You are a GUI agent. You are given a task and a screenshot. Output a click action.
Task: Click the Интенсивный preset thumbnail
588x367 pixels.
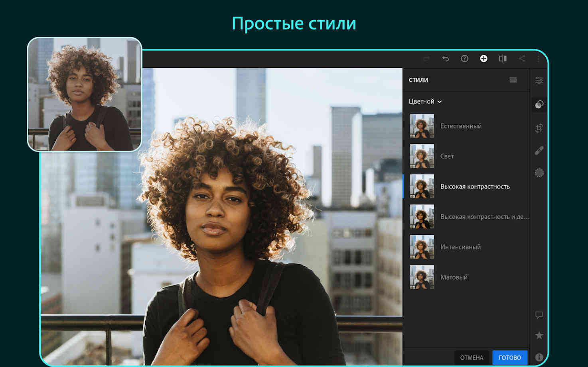[x=422, y=247]
